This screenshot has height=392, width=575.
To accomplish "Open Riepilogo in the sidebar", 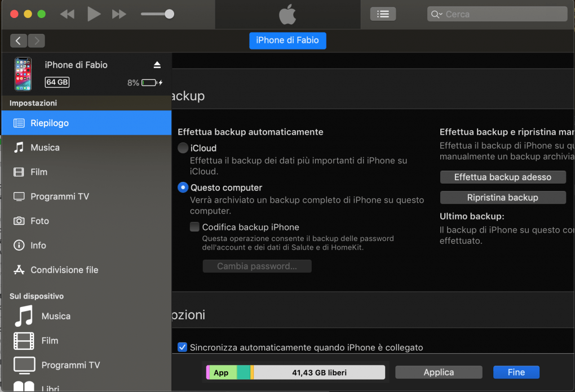I will 87,123.
